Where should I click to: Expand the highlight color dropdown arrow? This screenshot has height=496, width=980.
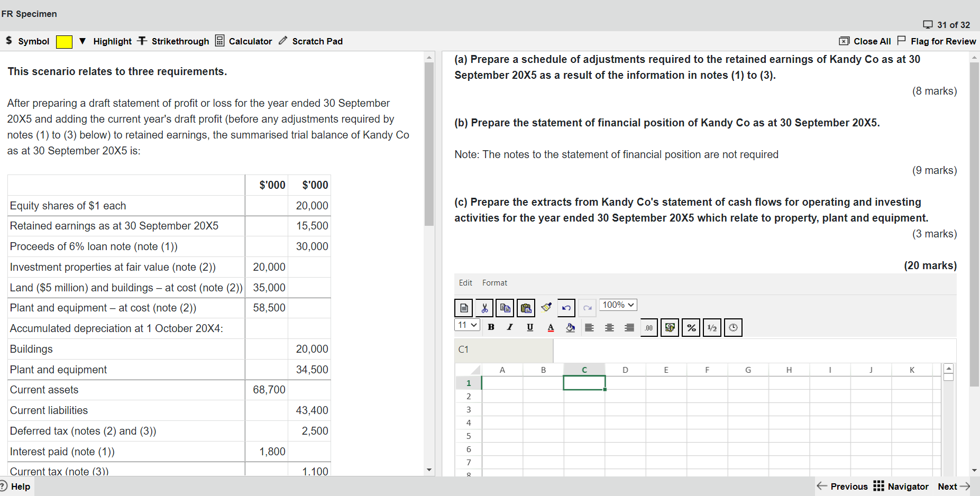(83, 41)
